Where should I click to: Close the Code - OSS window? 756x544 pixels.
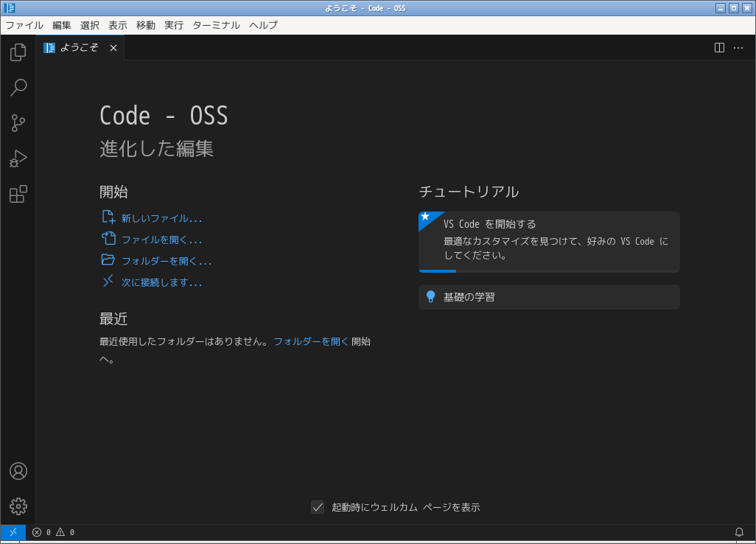747,8
